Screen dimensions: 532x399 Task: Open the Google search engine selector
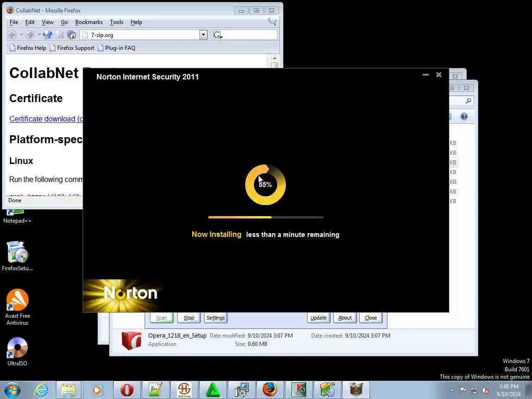tap(217, 35)
